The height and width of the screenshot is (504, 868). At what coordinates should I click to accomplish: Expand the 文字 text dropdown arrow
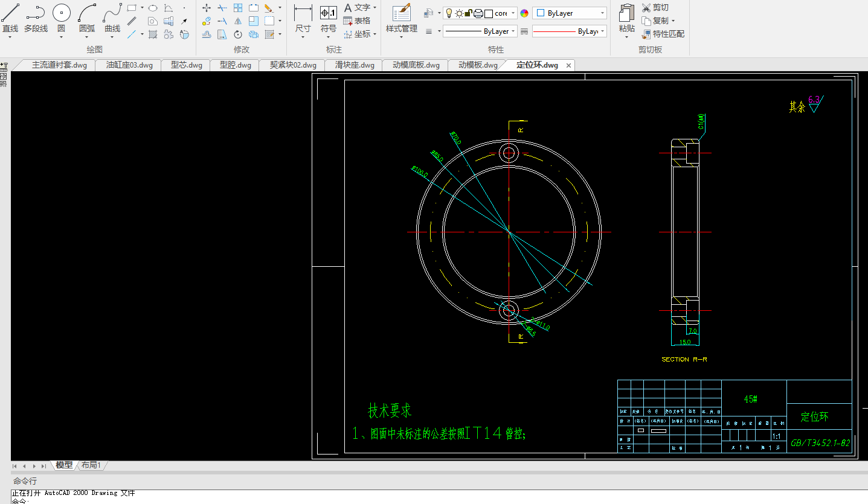375,8
